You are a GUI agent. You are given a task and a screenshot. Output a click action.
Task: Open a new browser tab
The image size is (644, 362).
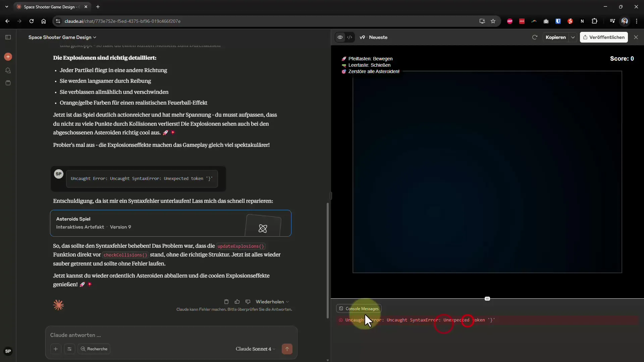pyautogui.click(x=98, y=7)
